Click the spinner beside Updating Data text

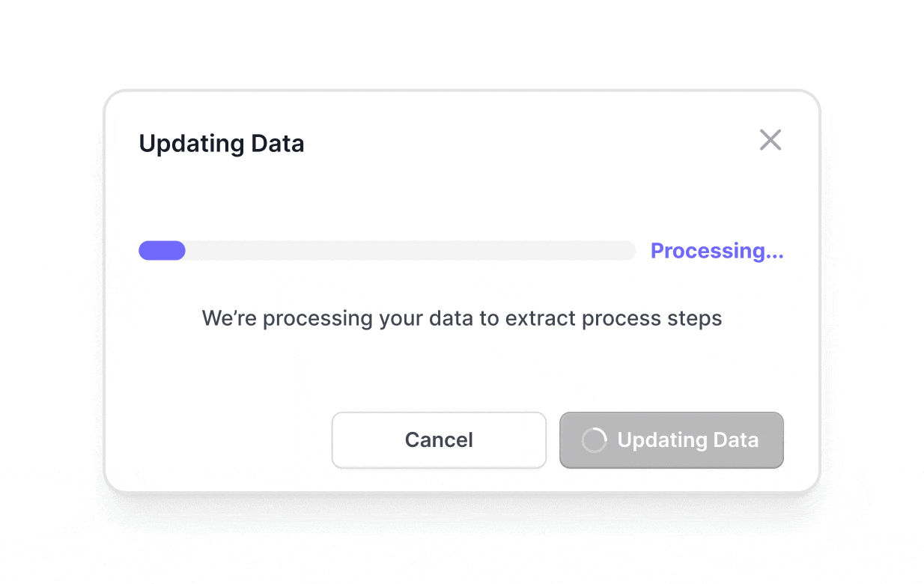click(594, 440)
